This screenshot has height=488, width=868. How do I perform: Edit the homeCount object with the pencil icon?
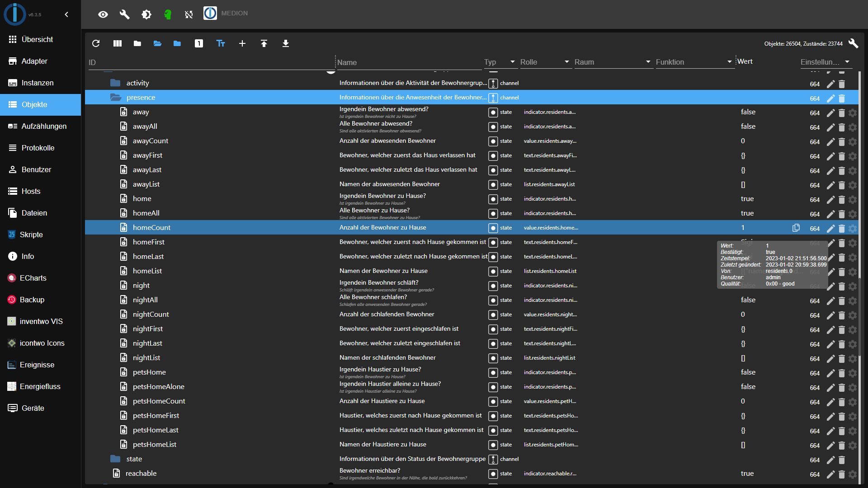[x=830, y=228]
